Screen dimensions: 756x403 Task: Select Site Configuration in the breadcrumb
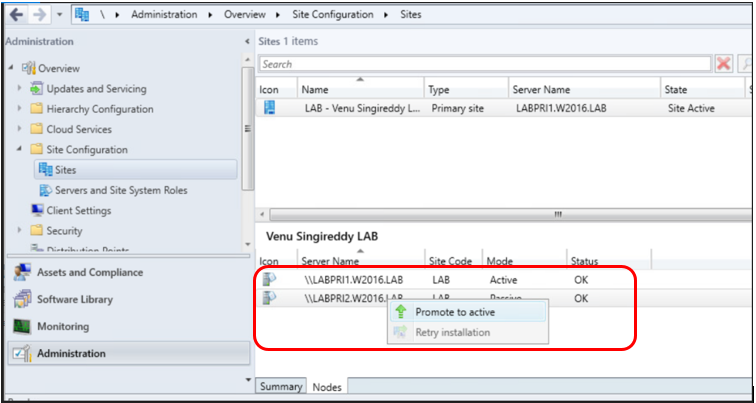(333, 15)
